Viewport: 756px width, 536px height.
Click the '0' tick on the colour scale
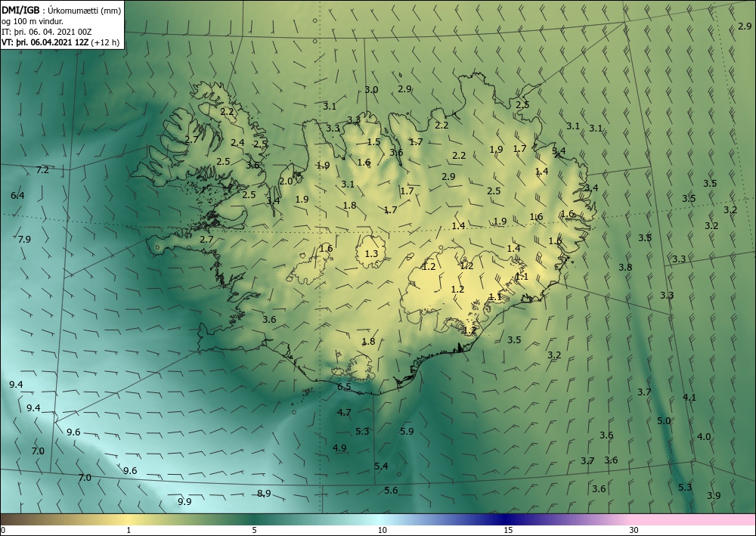pyautogui.click(x=3, y=530)
